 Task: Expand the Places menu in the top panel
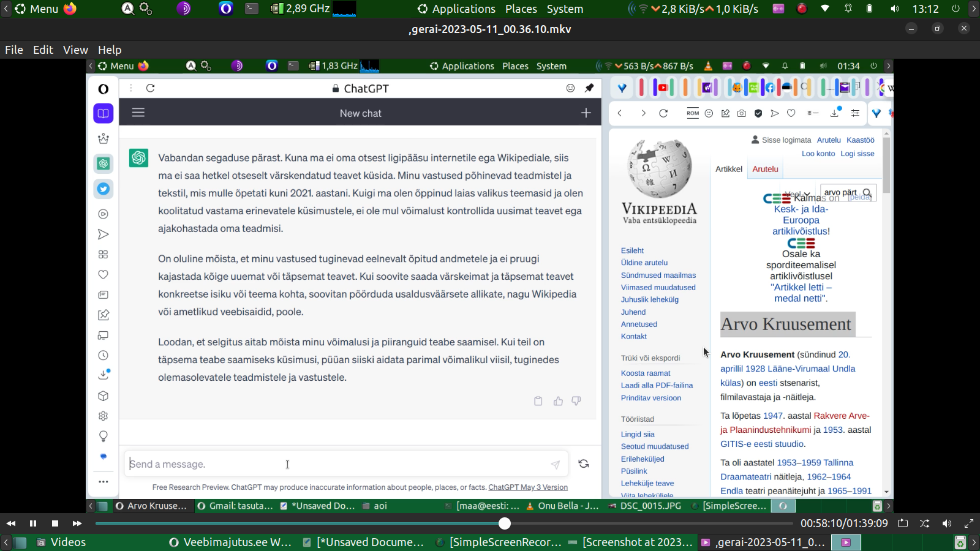(x=521, y=9)
